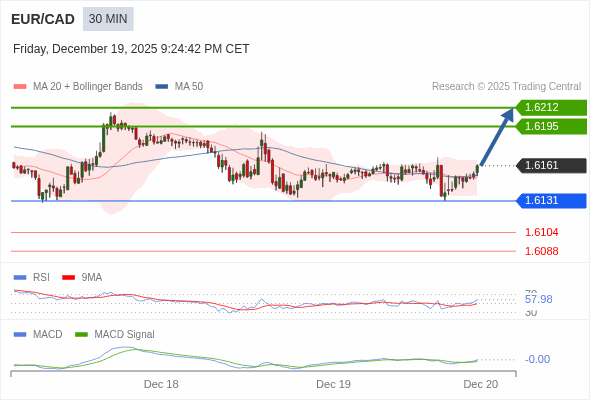Click the MACD Signal legend label
Viewport: 590px width, 400px height.
tap(124, 335)
